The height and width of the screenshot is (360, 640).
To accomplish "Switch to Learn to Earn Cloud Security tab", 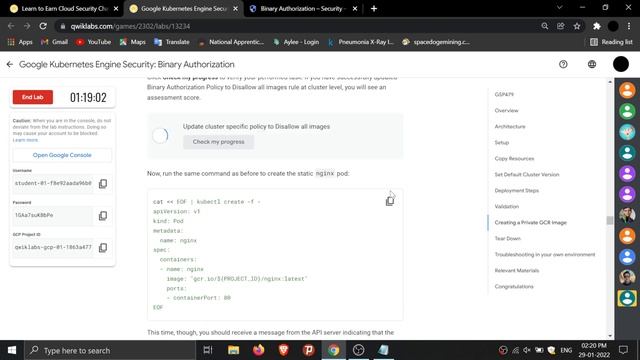I will coord(64,9).
